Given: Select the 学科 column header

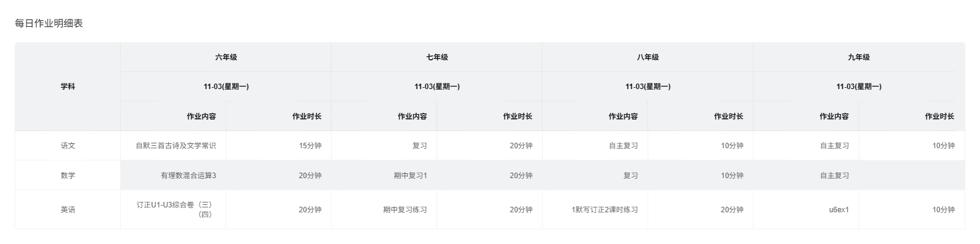Looking at the screenshot, I should click(x=68, y=87).
